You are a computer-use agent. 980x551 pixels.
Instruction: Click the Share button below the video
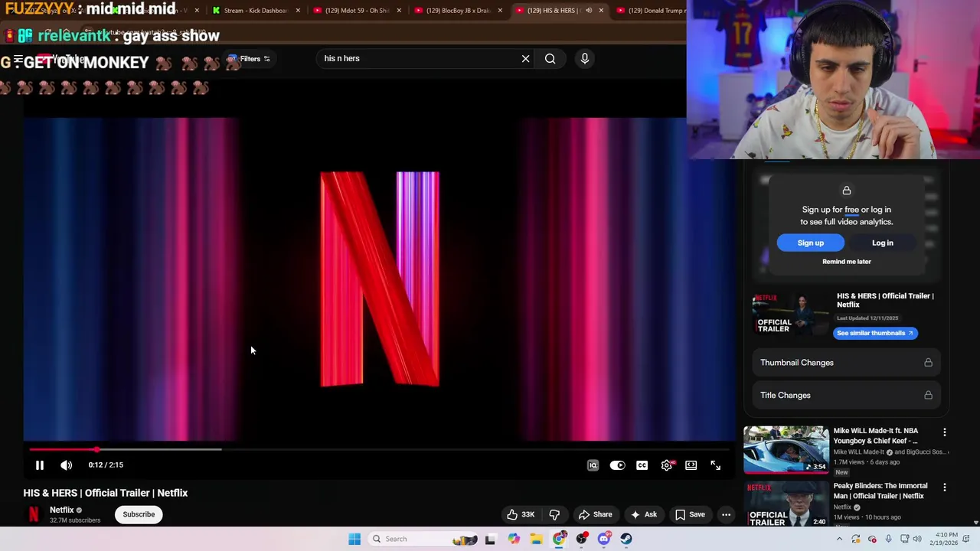coord(595,514)
